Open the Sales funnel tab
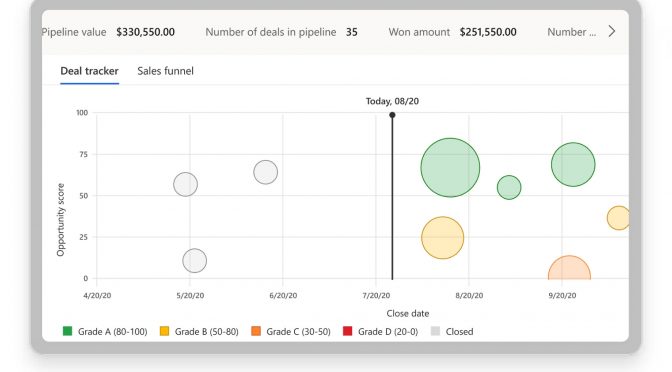 pyautogui.click(x=165, y=71)
